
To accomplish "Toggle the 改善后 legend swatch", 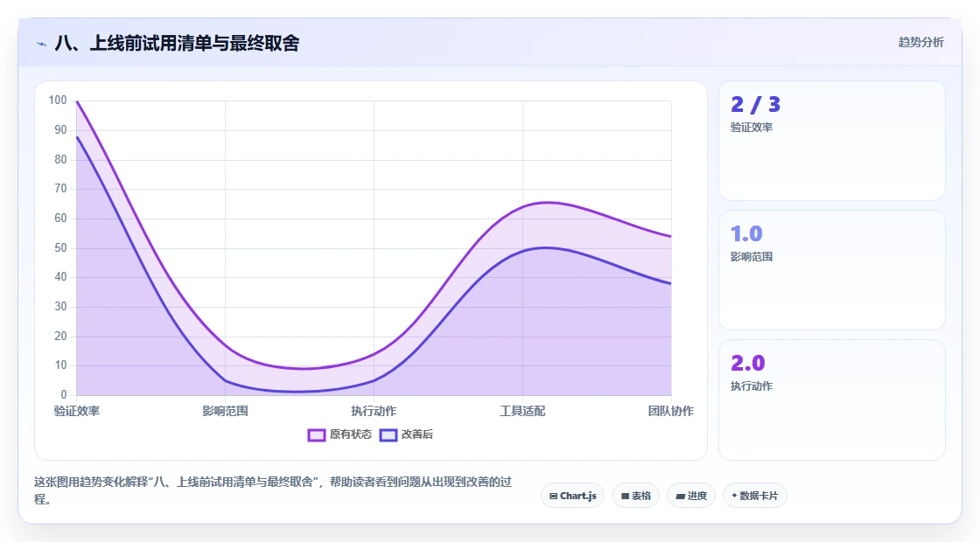I will pos(388,434).
